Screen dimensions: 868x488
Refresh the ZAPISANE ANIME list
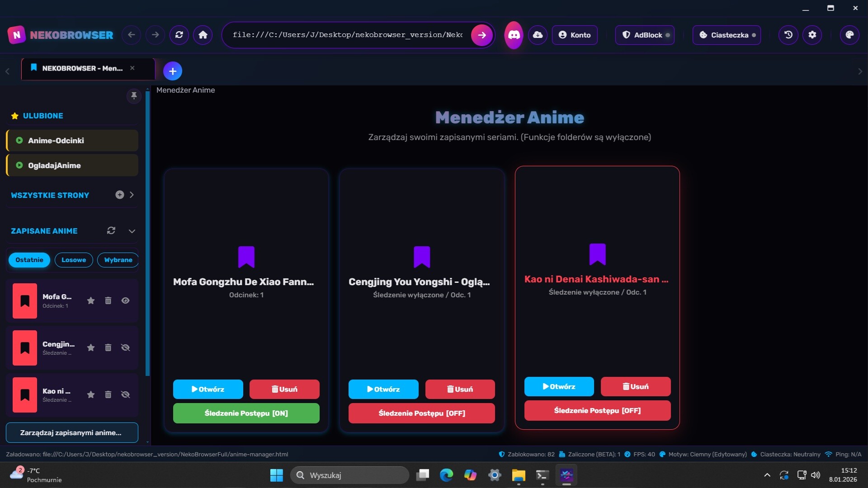click(111, 230)
